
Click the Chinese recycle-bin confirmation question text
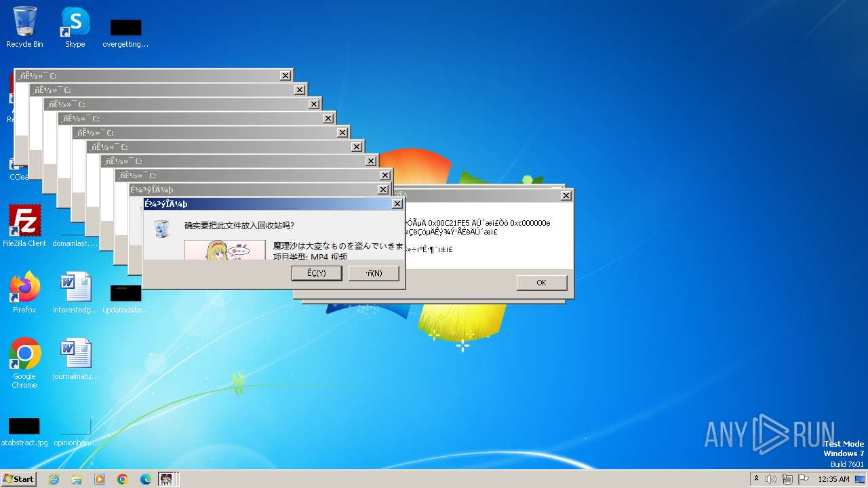[x=239, y=226]
